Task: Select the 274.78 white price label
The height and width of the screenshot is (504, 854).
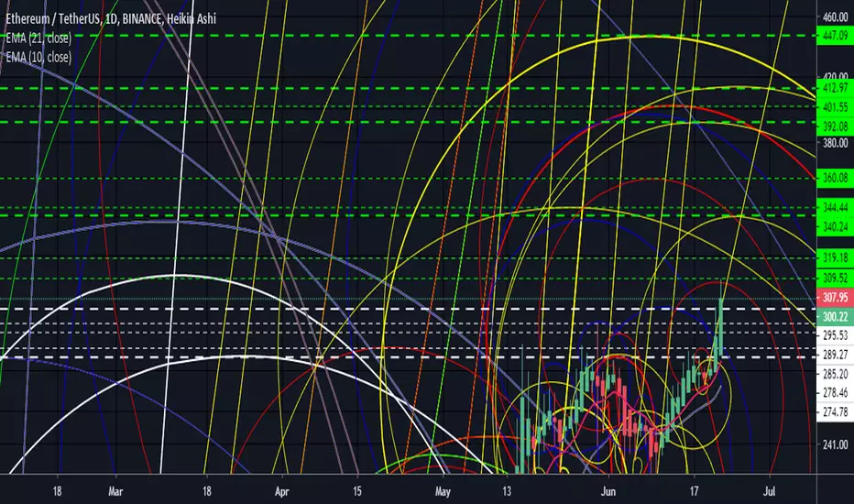Action: 836,412
